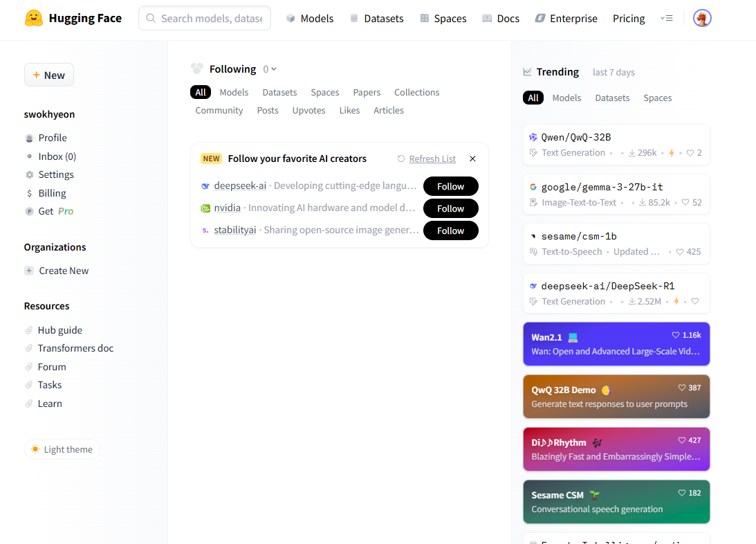Image resolution: width=756 pixels, height=544 pixels.
Task: Click the New button
Action: point(49,75)
